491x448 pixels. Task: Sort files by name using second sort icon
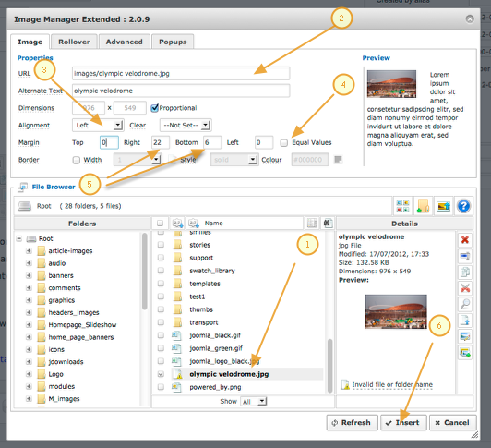(194, 224)
